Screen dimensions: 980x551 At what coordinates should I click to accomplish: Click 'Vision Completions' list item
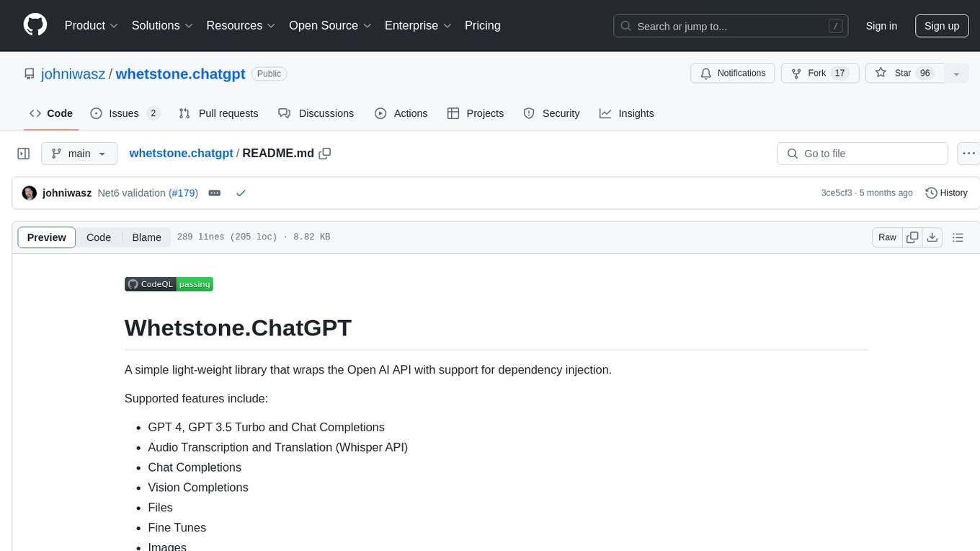pyautogui.click(x=198, y=488)
